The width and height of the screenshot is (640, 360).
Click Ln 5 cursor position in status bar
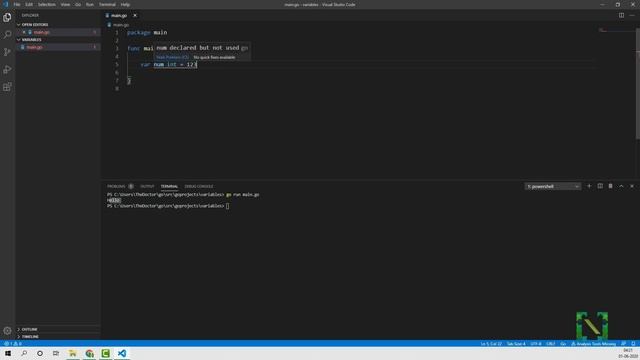(491, 344)
